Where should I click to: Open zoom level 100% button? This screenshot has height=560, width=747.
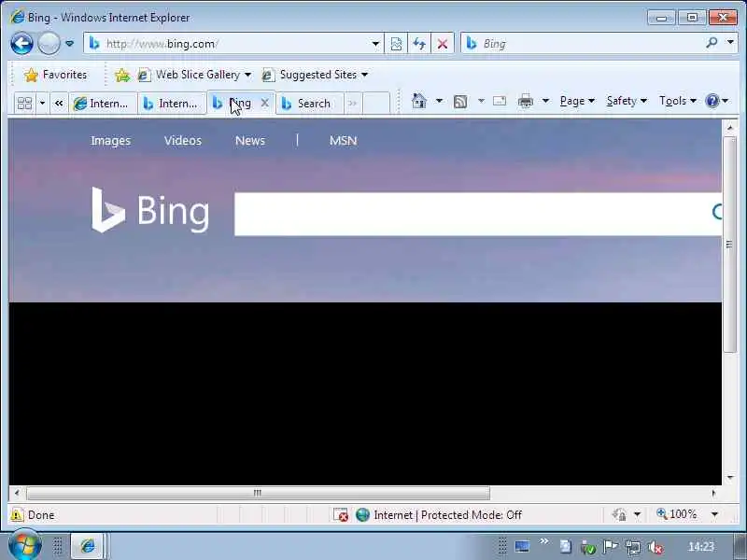(676, 514)
